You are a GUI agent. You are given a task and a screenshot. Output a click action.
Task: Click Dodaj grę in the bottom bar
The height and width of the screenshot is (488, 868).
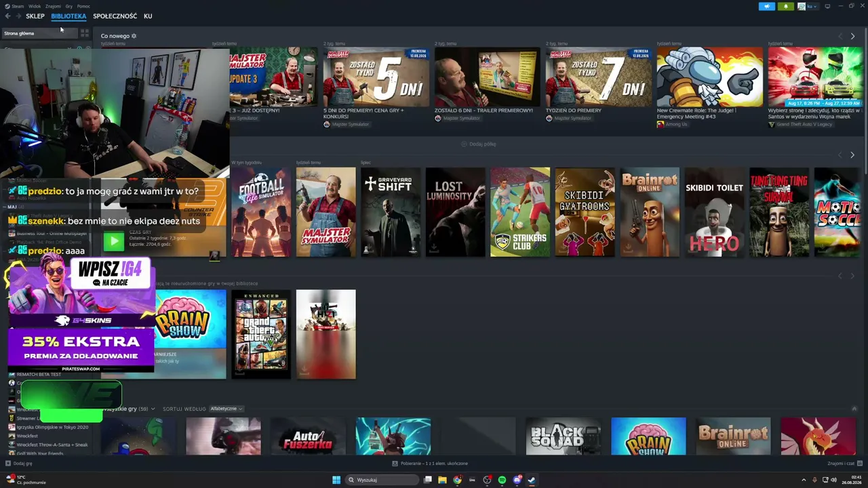click(19, 464)
